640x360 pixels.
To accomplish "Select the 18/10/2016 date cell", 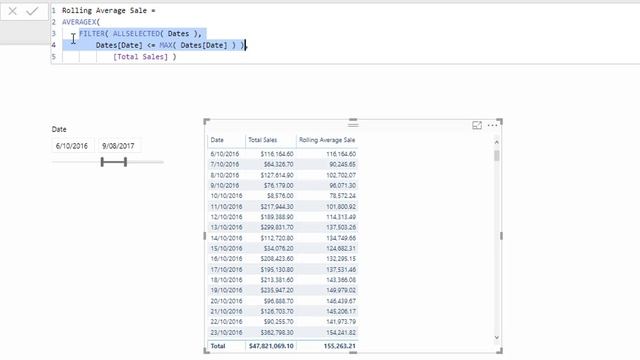I will [227, 280].
